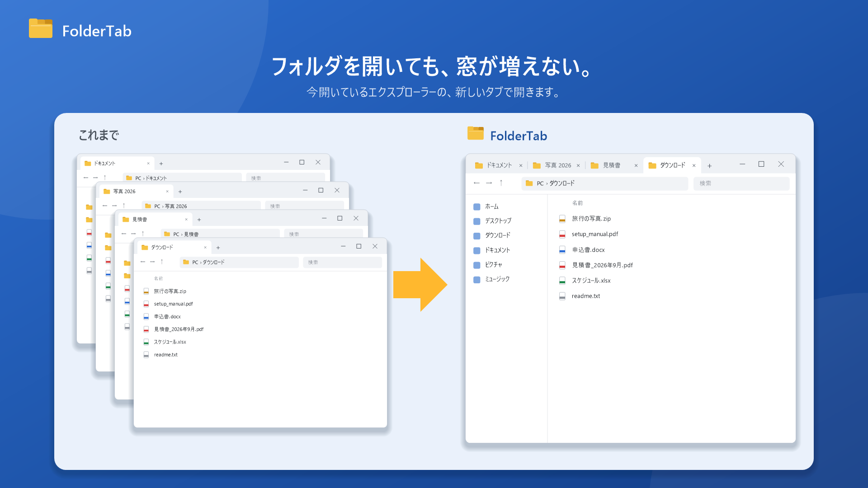Close the ドキュメント tab in FolderTab window
Viewport: 868px width, 488px height.
click(x=521, y=166)
